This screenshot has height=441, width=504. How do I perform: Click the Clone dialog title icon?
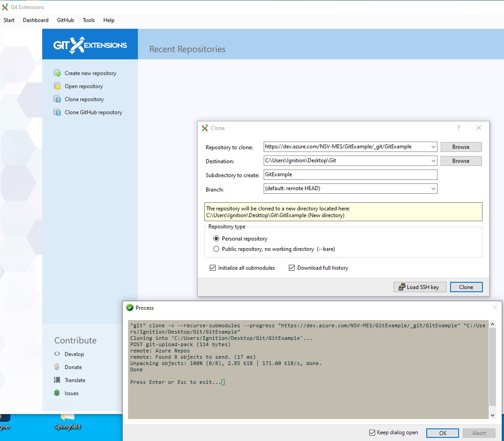click(x=205, y=128)
